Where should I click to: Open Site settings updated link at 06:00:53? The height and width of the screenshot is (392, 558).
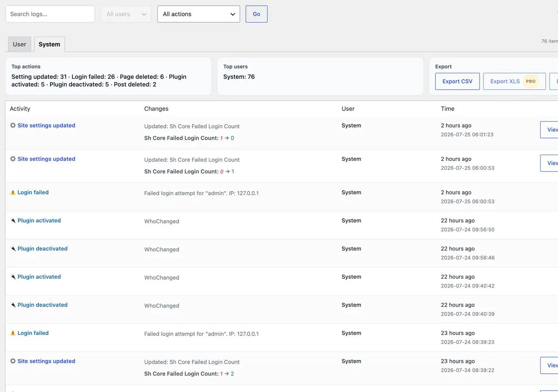pos(46,159)
